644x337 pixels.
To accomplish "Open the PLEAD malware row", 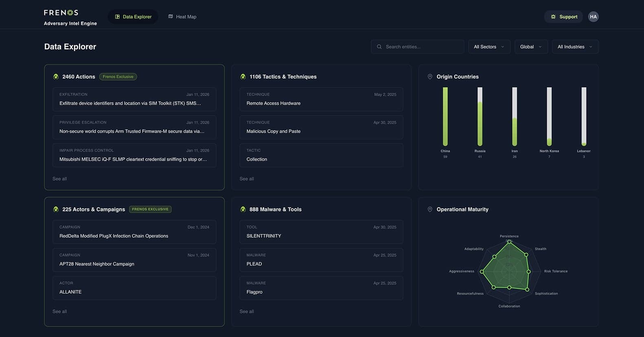I will (321, 260).
